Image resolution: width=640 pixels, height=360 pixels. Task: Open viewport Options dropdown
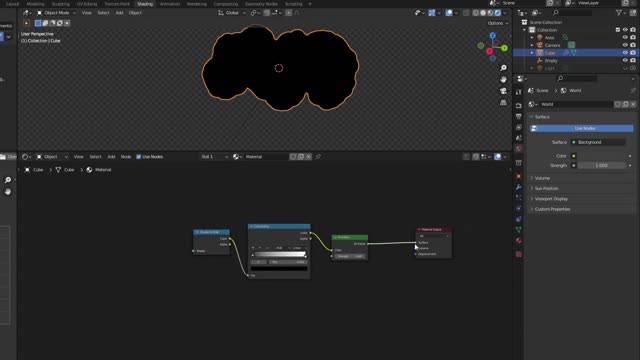pyautogui.click(x=498, y=23)
